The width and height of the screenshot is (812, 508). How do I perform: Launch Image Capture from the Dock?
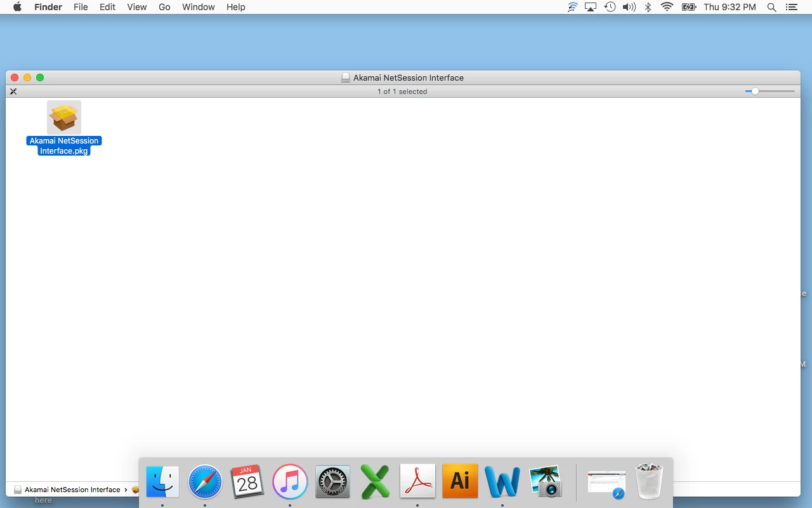point(545,481)
